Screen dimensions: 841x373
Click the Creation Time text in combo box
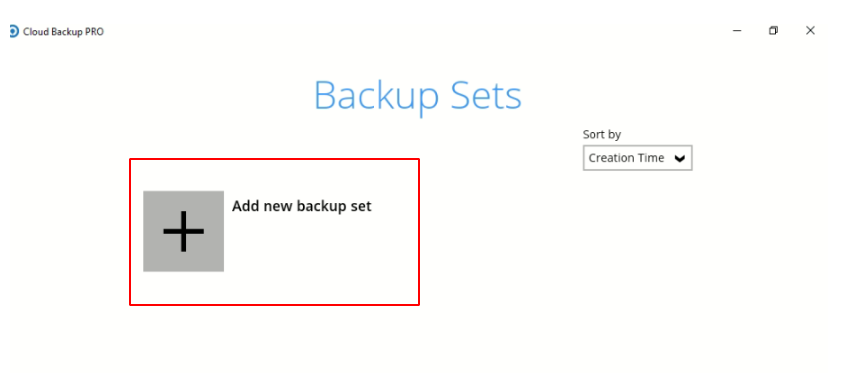pyautogui.click(x=626, y=158)
